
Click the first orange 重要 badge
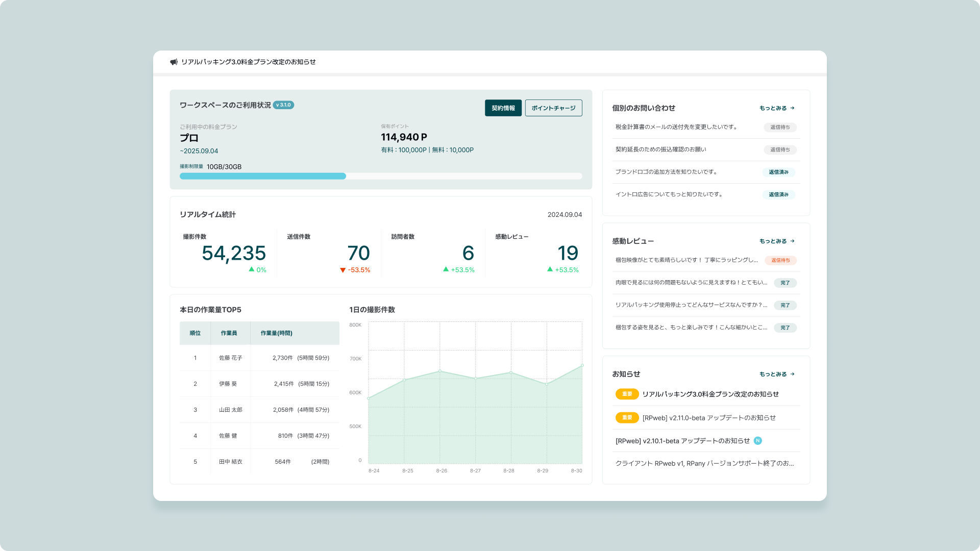[x=627, y=394]
